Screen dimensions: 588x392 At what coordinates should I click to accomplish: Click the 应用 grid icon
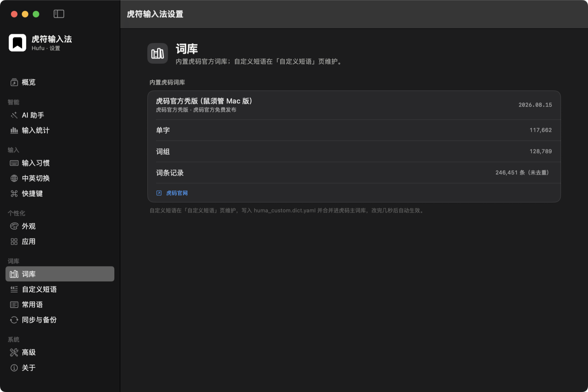coord(14,242)
